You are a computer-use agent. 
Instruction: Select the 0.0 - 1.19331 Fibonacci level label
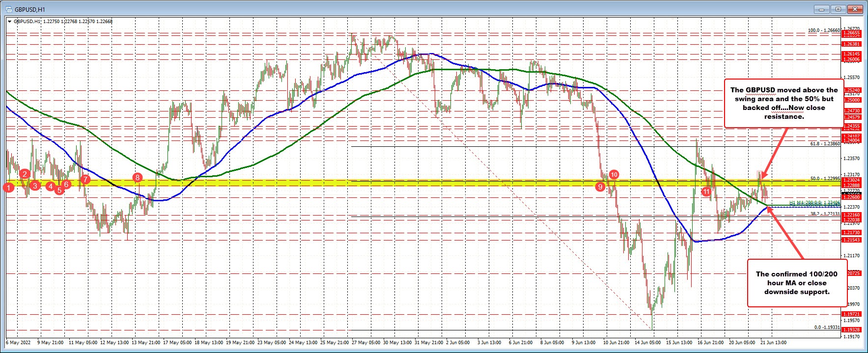coord(827,327)
